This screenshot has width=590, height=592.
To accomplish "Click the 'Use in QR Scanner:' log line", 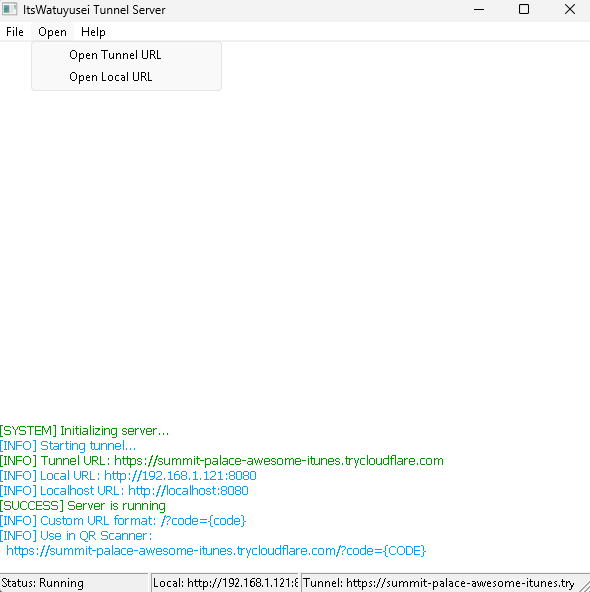I will (76, 536).
